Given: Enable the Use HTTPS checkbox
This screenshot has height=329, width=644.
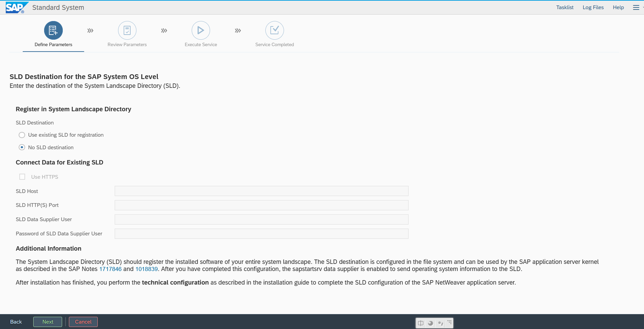Looking at the screenshot, I should coord(22,177).
